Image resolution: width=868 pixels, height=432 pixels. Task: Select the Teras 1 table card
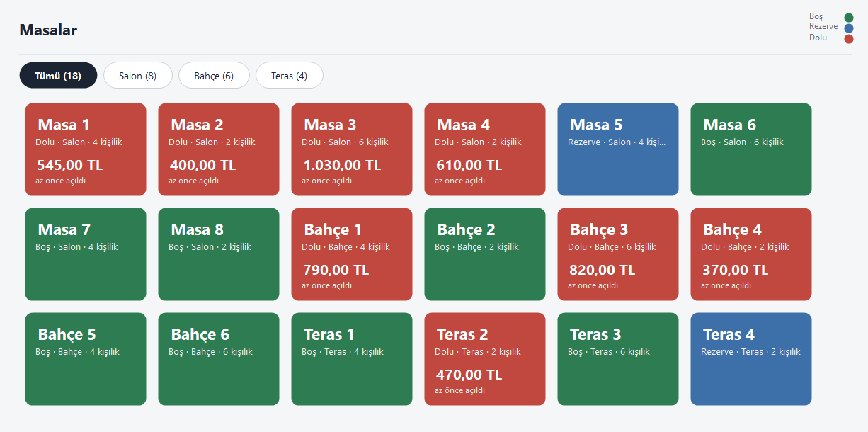coord(352,359)
